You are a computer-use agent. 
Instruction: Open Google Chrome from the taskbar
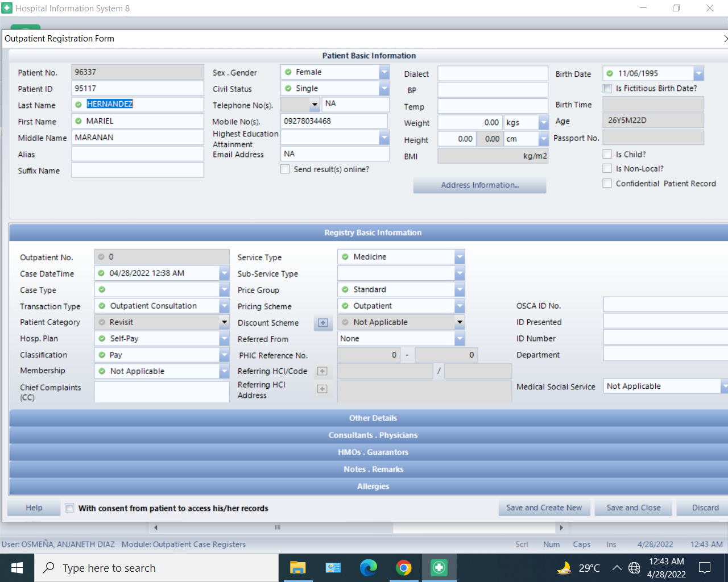click(x=404, y=568)
